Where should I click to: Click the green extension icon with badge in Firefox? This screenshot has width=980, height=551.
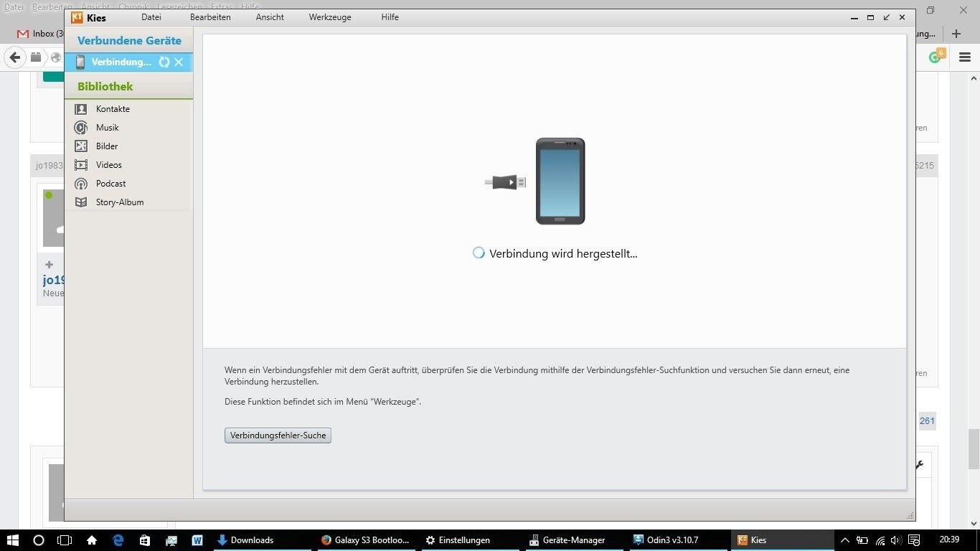pos(937,56)
